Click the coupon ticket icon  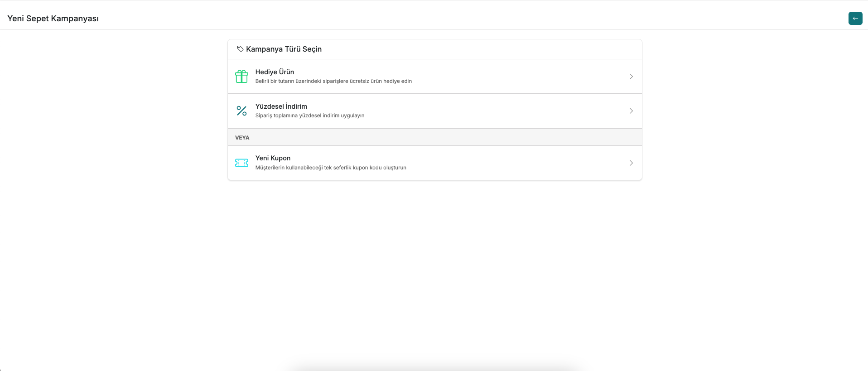tap(241, 163)
